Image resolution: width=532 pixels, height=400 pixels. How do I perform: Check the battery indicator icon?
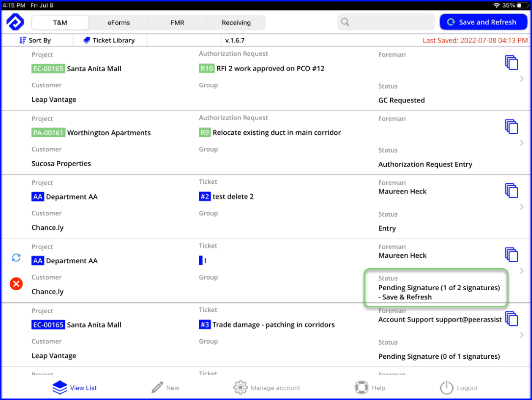(x=522, y=5)
